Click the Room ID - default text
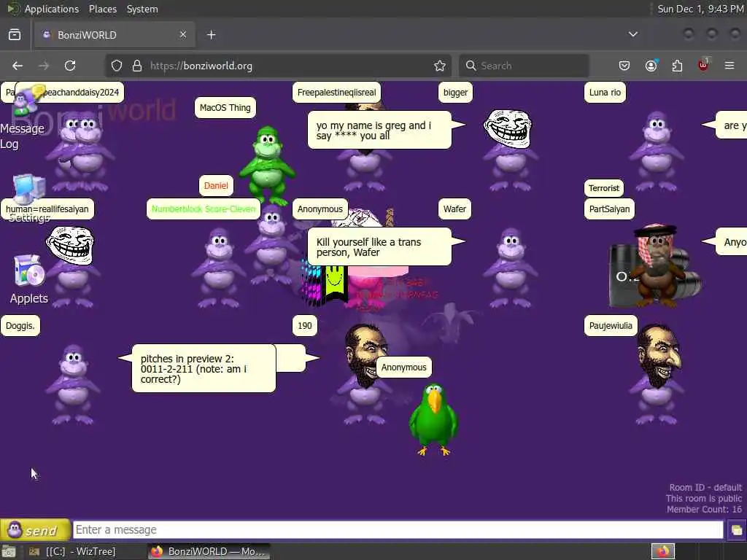This screenshot has width=747, height=560. tap(705, 488)
